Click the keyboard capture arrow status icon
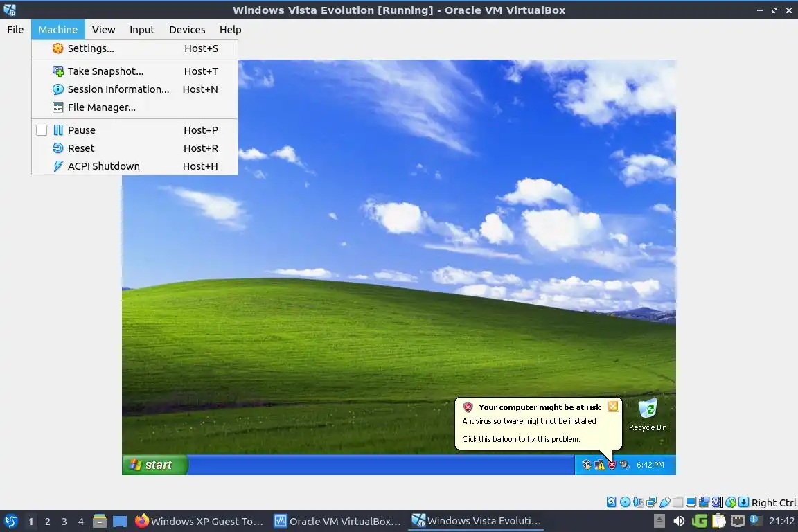Viewport: 798px width, 532px height. point(743,502)
